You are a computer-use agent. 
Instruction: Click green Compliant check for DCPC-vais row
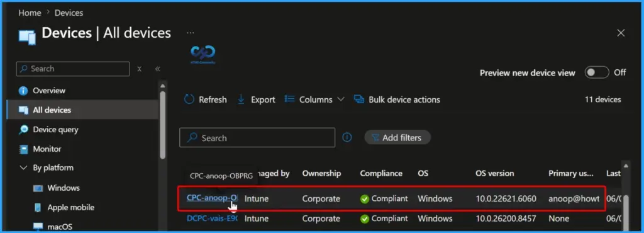[364, 219]
